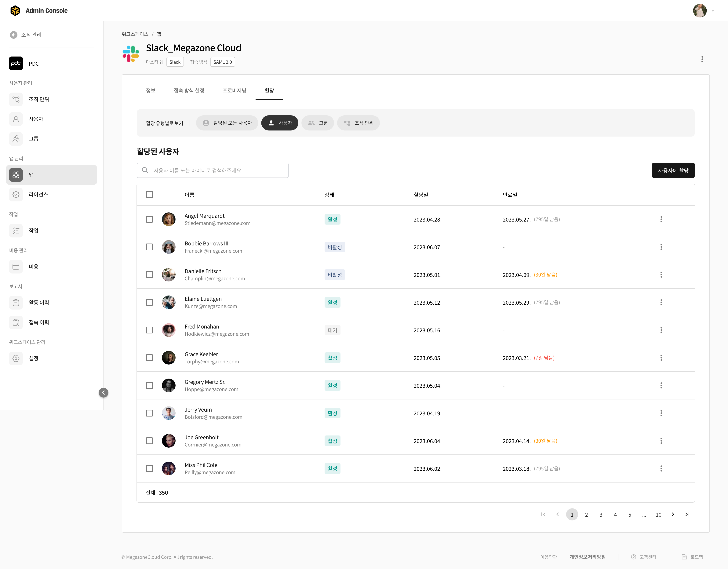728x569 pixels.
Task: Click the Admin Console logo icon
Action: [15, 10]
